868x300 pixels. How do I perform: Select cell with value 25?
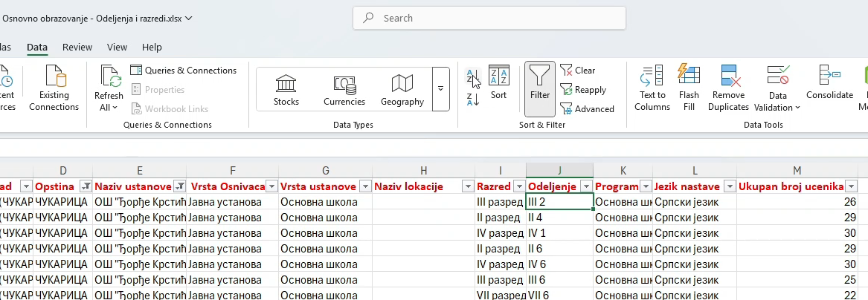tap(797, 279)
